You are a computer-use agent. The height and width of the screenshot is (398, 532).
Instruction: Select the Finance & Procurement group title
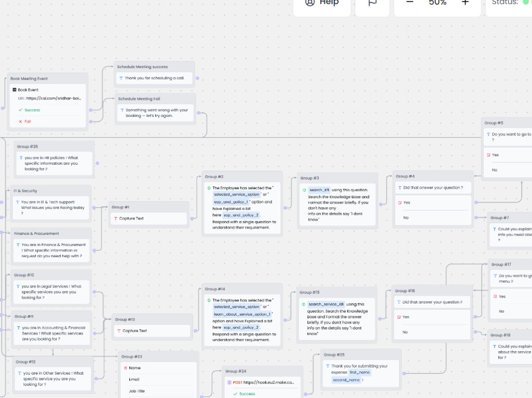[36, 234]
